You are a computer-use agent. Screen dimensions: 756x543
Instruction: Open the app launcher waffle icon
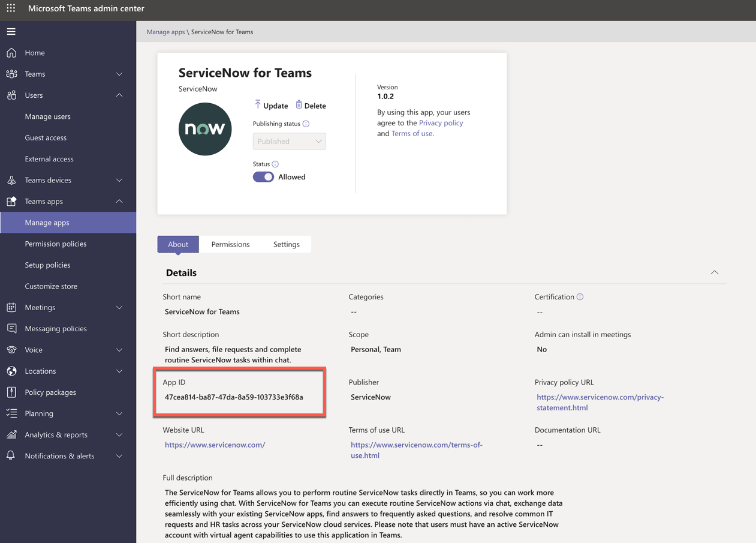[11, 8]
